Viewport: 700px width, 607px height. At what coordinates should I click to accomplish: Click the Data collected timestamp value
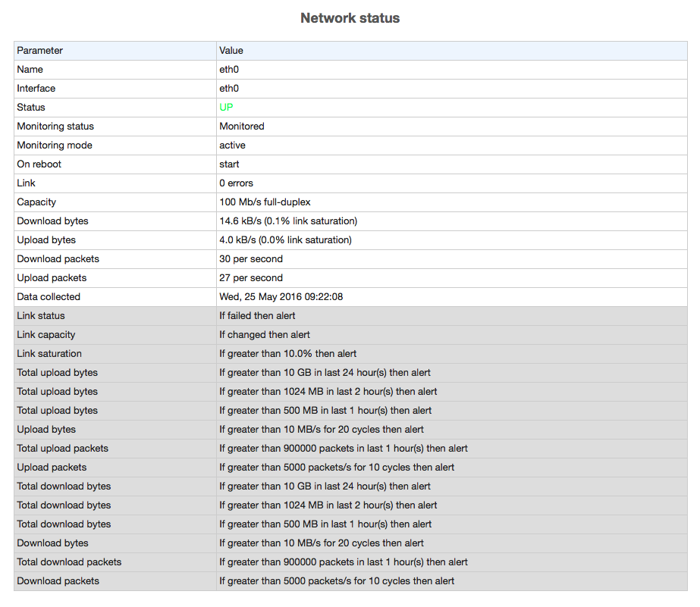click(281, 297)
